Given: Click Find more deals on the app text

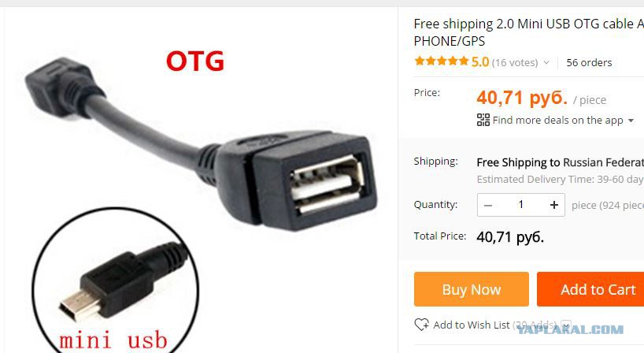Looking at the screenshot, I should tap(557, 120).
